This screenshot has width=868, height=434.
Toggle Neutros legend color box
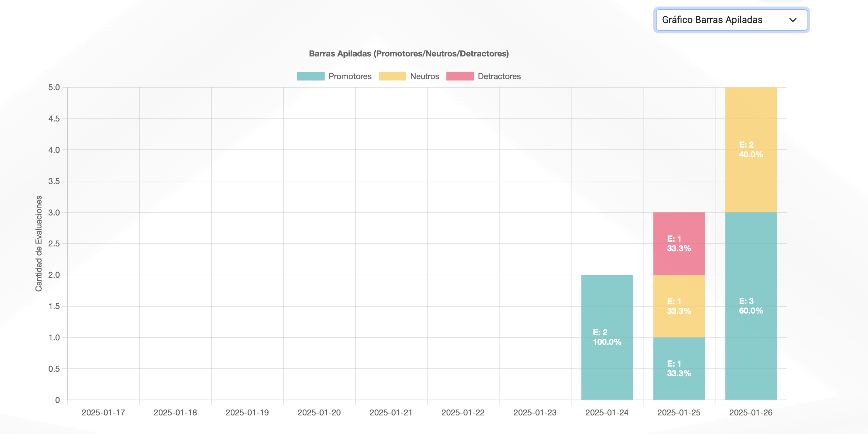click(x=392, y=76)
